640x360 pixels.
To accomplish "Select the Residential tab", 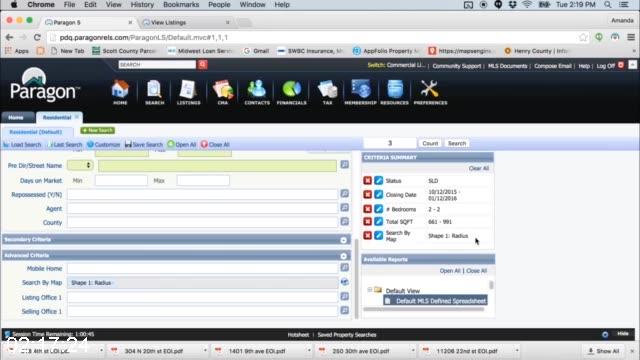I will pos(57,118).
